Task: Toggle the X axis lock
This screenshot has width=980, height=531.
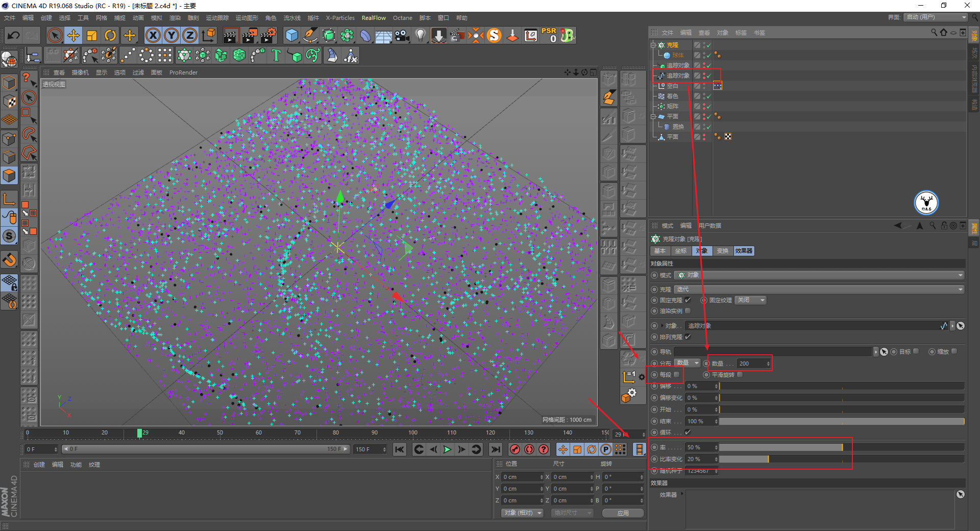Action: click(x=153, y=35)
